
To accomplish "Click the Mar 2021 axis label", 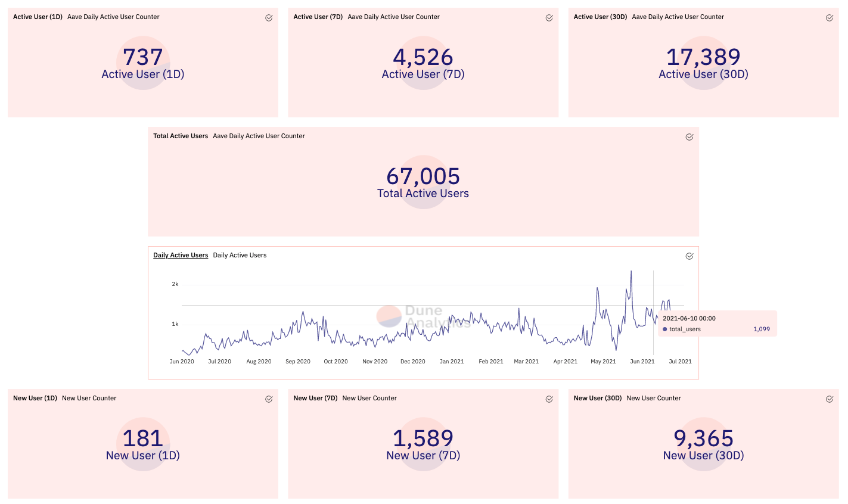I will click(526, 361).
